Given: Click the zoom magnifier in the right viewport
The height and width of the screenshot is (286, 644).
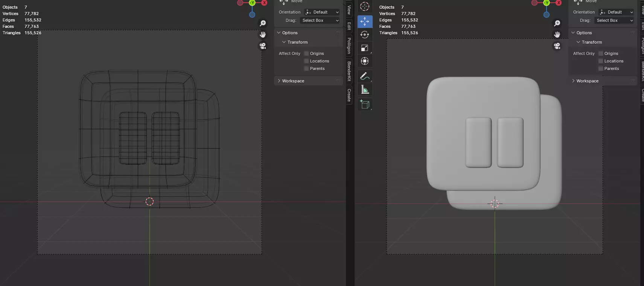Looking at the screenshot, I should pyautogui.click(x=557, y=23).
